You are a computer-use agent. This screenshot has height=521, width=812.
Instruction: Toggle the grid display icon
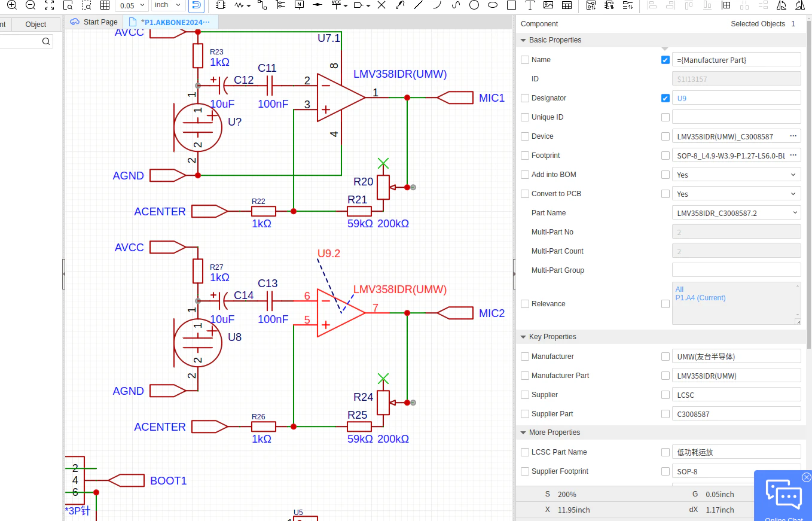click(x=105, y=5)
